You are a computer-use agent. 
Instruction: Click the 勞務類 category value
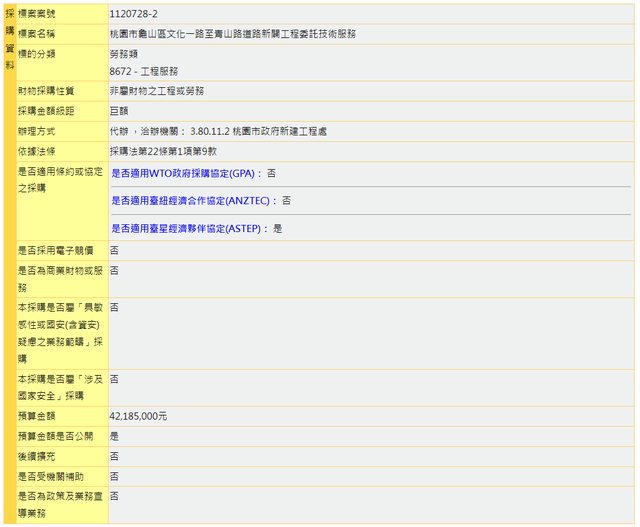(x=125, y=53)
